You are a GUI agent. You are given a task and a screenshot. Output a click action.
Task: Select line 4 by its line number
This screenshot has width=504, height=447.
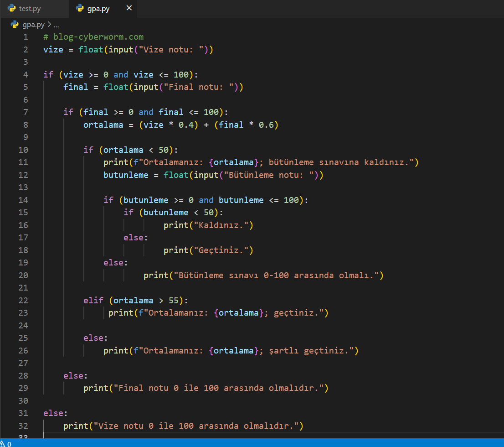point(25,74)
